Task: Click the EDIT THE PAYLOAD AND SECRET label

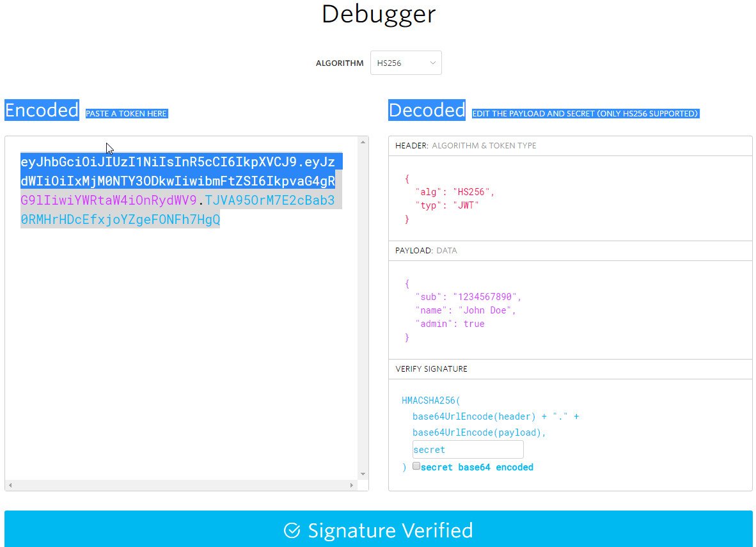Action: [x=585, y=114]
